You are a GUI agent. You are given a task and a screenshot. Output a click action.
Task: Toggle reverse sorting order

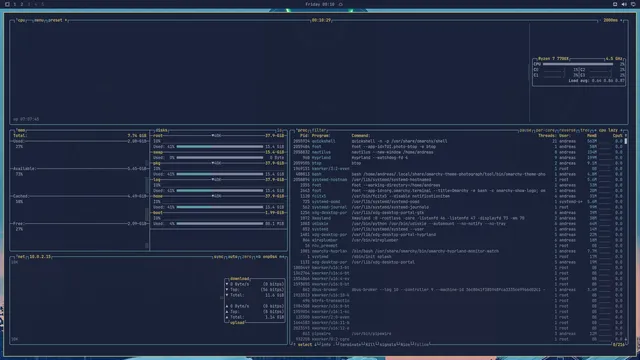(x=567, y=130)
